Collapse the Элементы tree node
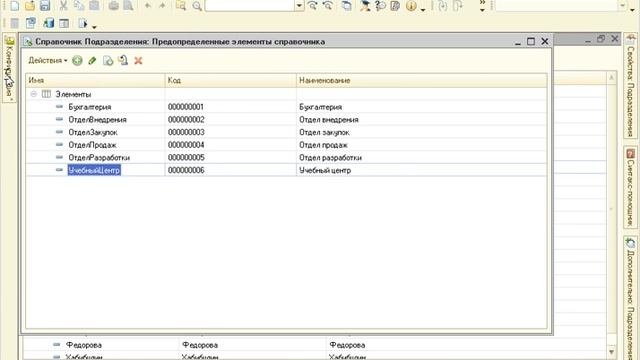Image resolution: width=640 pixels, height=360 pixels. point(33,94)
